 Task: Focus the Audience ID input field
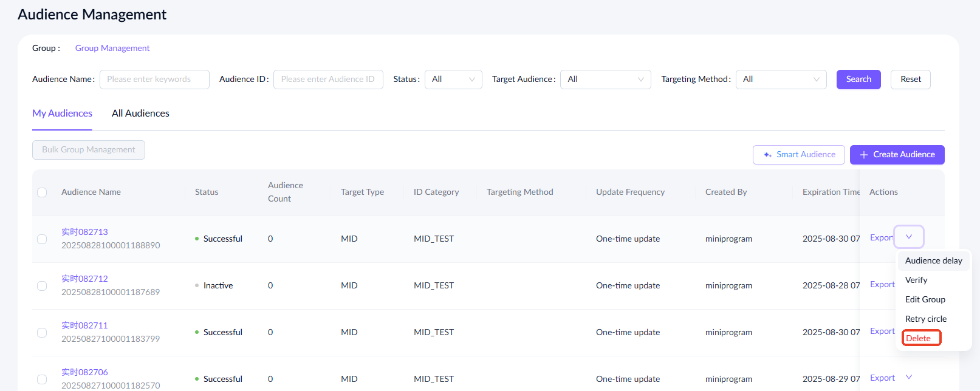328,80
